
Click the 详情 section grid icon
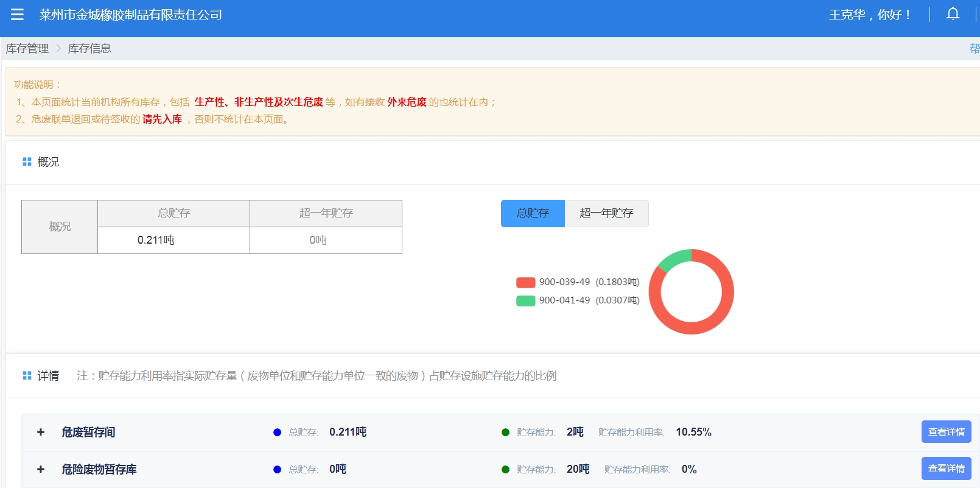click(27, 375)
